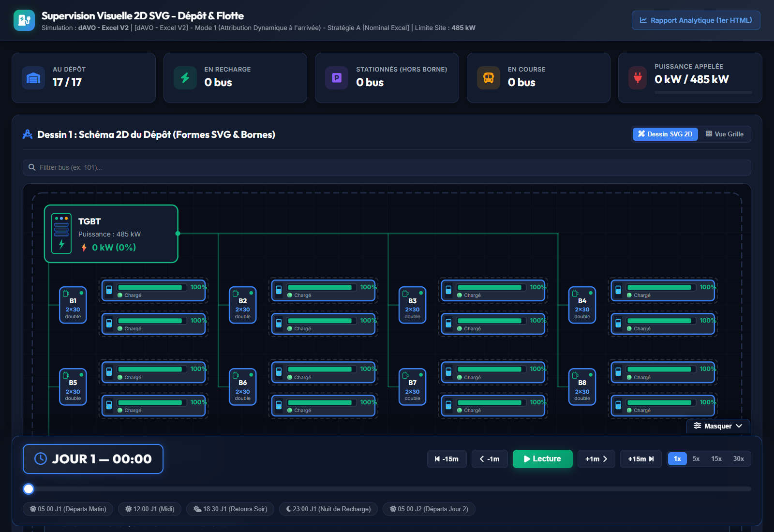
Task: Jump to 05:00 J2 Départs Jour 2
Action: pos(429,509)
